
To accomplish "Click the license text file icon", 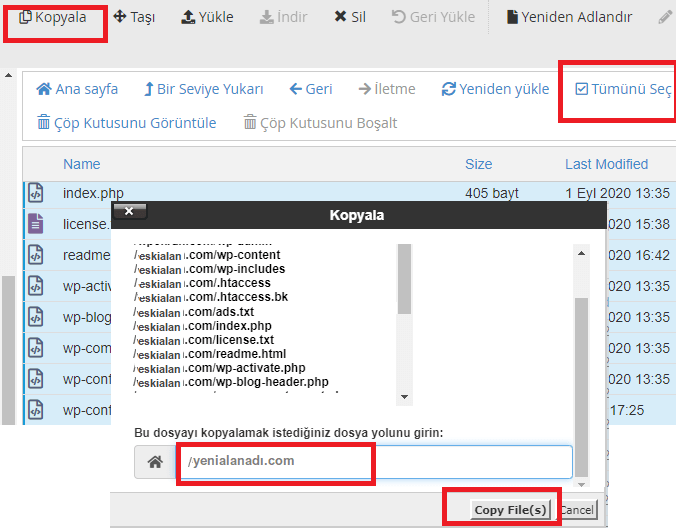I will click(36, 224).
